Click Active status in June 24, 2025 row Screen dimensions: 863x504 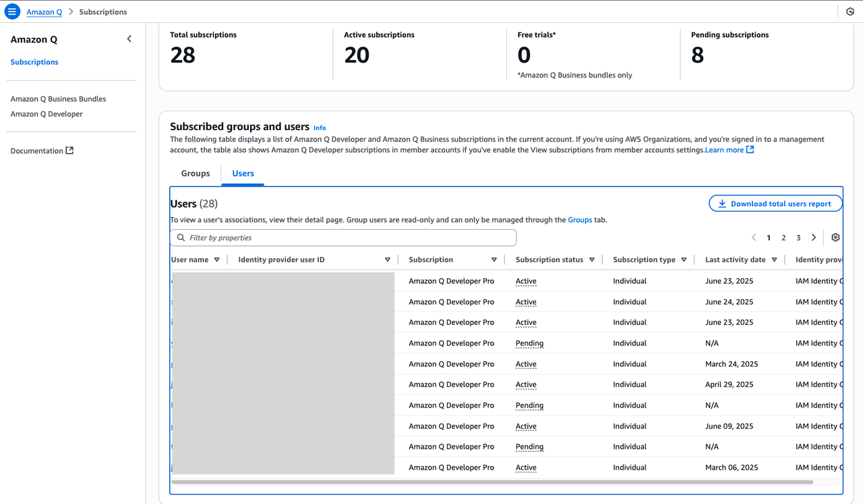(526, 302)
